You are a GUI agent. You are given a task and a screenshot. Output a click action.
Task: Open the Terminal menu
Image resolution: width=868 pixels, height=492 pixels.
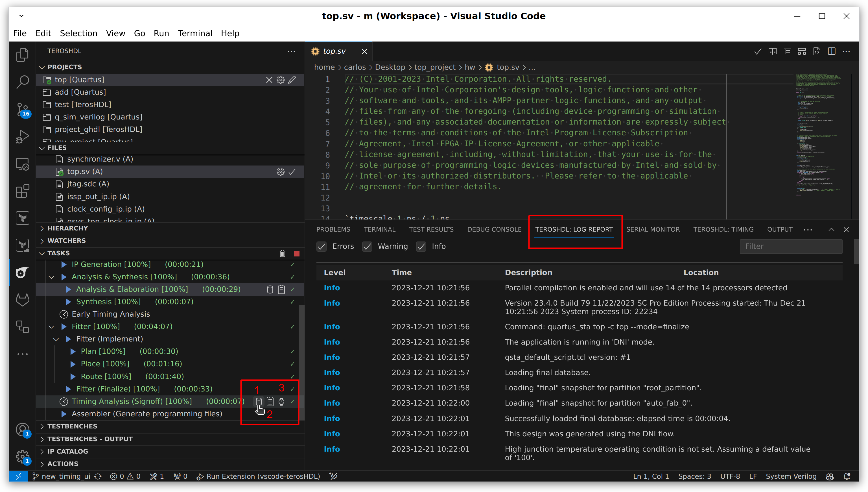195,33
